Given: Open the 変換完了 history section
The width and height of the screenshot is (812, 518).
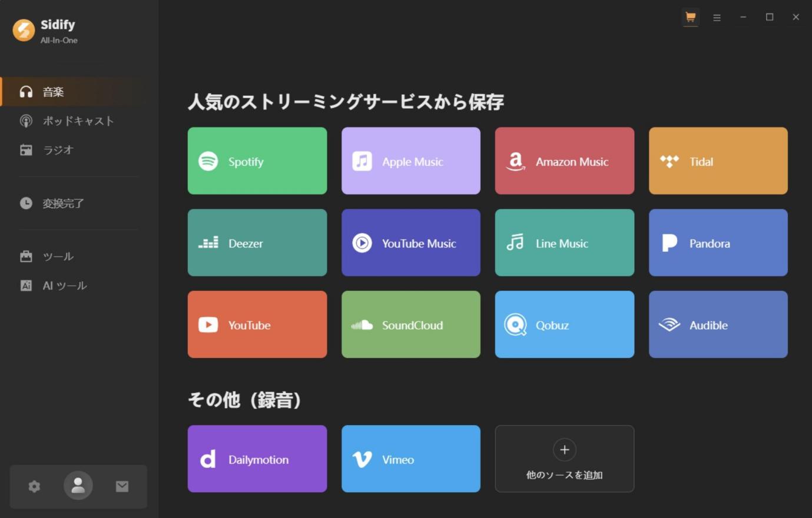Looking at the screenshot, I should pos(74,203).
